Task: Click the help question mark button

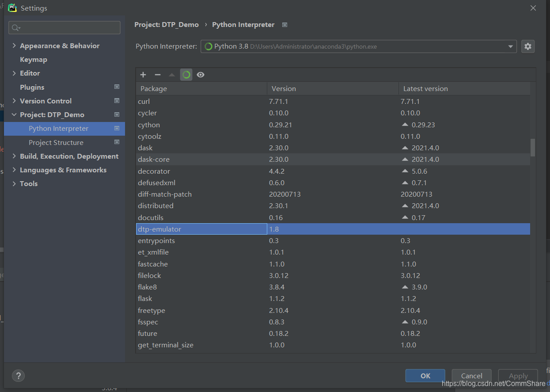Action: click(18, 376)
